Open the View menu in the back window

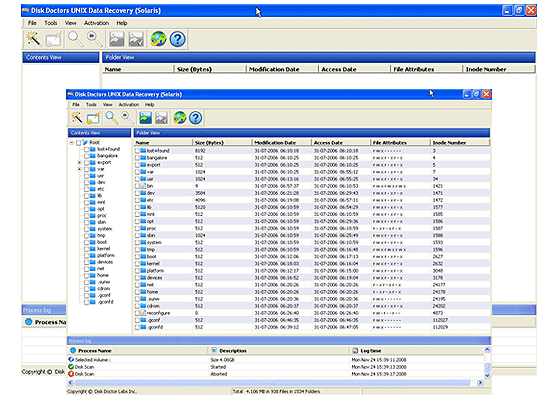click(x=70, y=23)
